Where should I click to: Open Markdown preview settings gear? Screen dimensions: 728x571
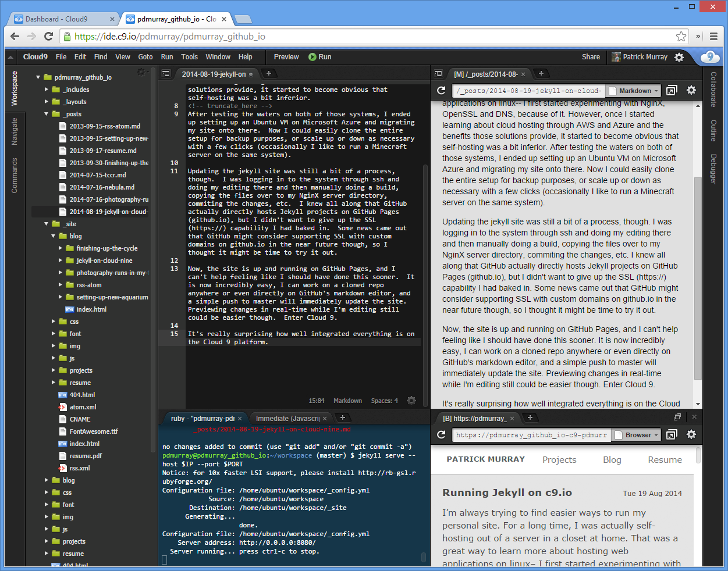(x=691, y=90)
